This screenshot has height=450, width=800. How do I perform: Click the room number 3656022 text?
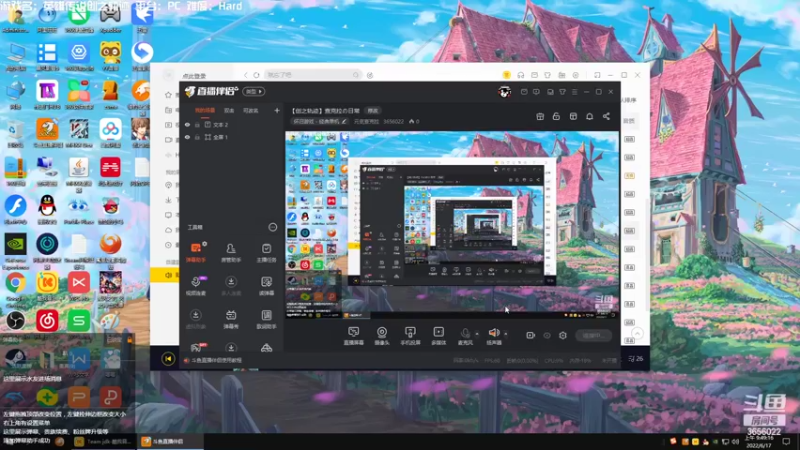click(393, 122)
